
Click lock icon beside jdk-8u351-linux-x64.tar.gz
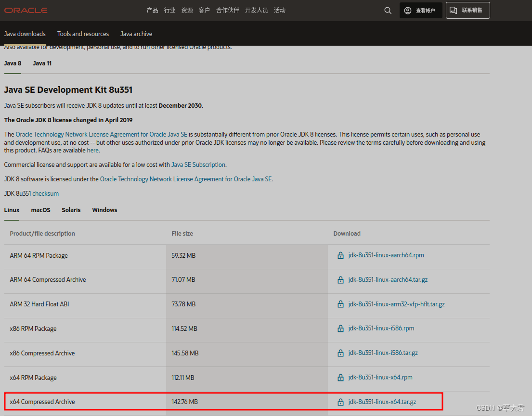(x=341, y=402)
